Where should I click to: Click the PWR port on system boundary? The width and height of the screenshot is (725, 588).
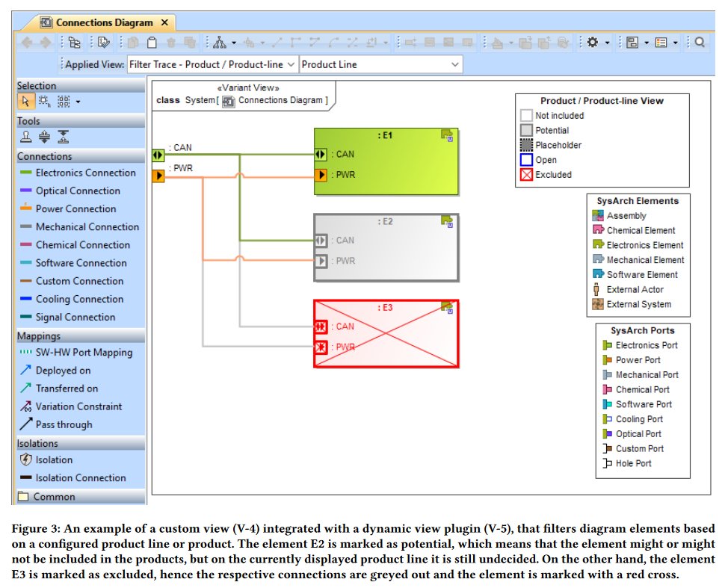[x=158, y=176]
